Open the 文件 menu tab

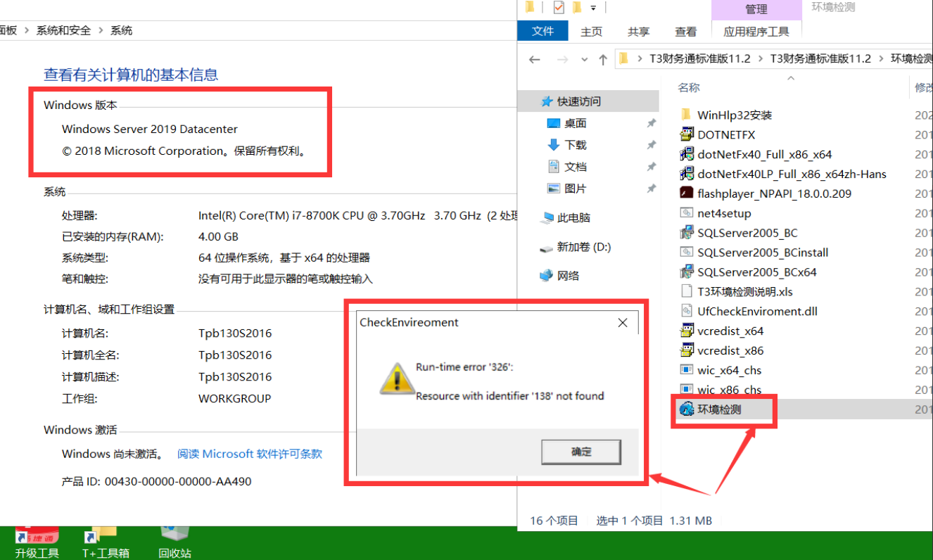click(542, 31)
